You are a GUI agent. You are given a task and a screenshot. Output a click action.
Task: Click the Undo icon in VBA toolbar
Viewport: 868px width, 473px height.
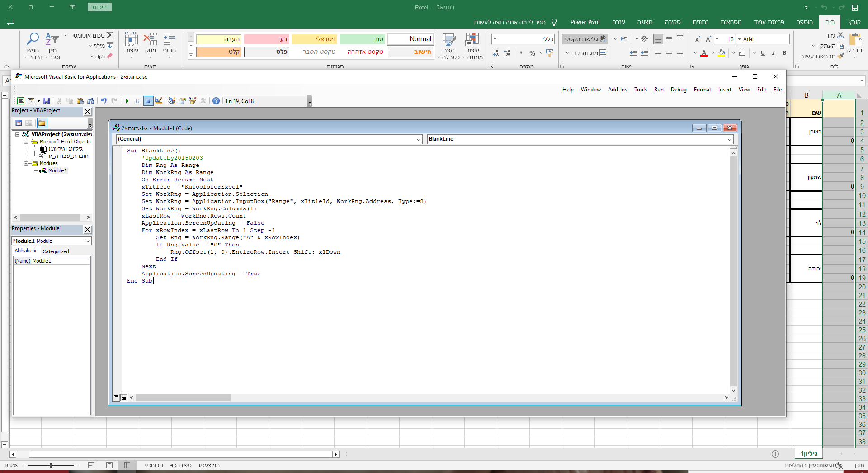[x=104, y=101]
